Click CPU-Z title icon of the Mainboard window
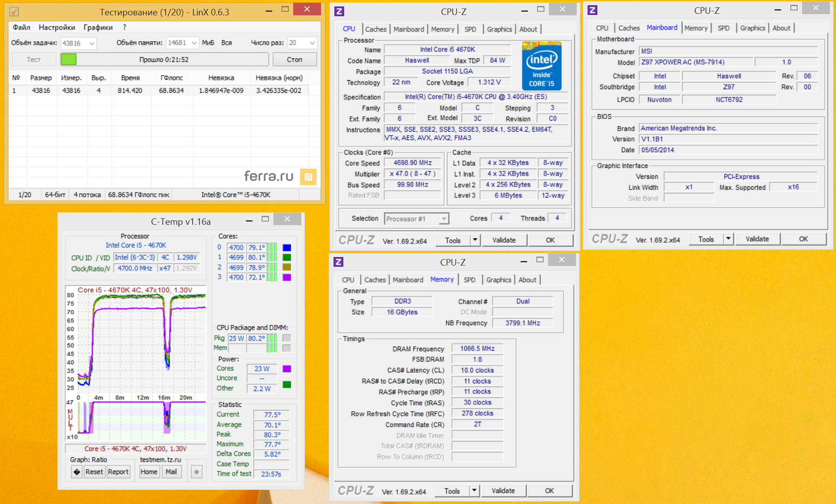 [593, 10]
